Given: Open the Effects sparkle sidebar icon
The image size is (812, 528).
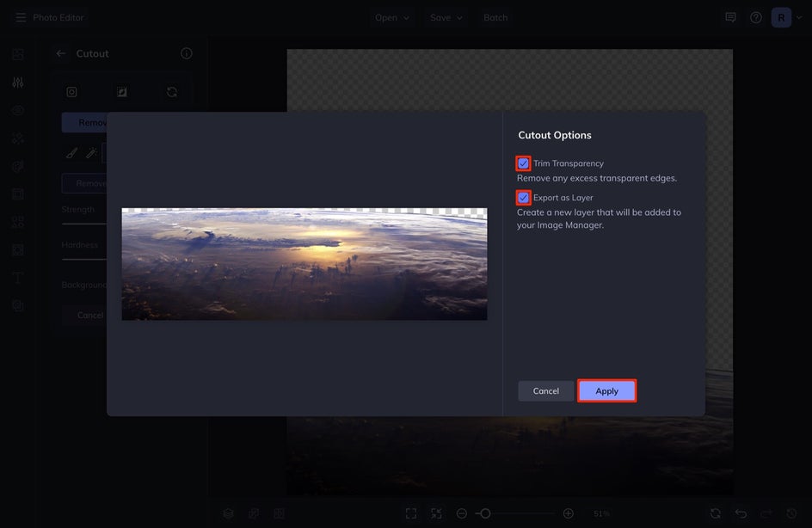Looking at the screenshot, I should [x=18, y=138].
